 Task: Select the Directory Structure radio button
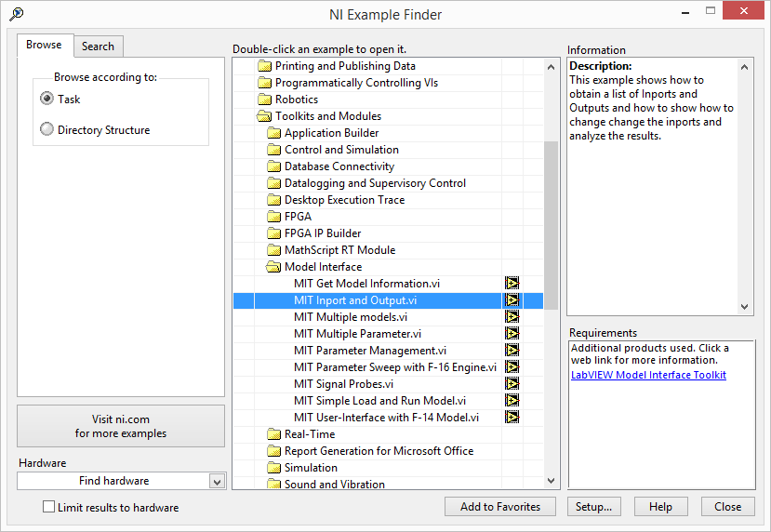tap(47, 129)
